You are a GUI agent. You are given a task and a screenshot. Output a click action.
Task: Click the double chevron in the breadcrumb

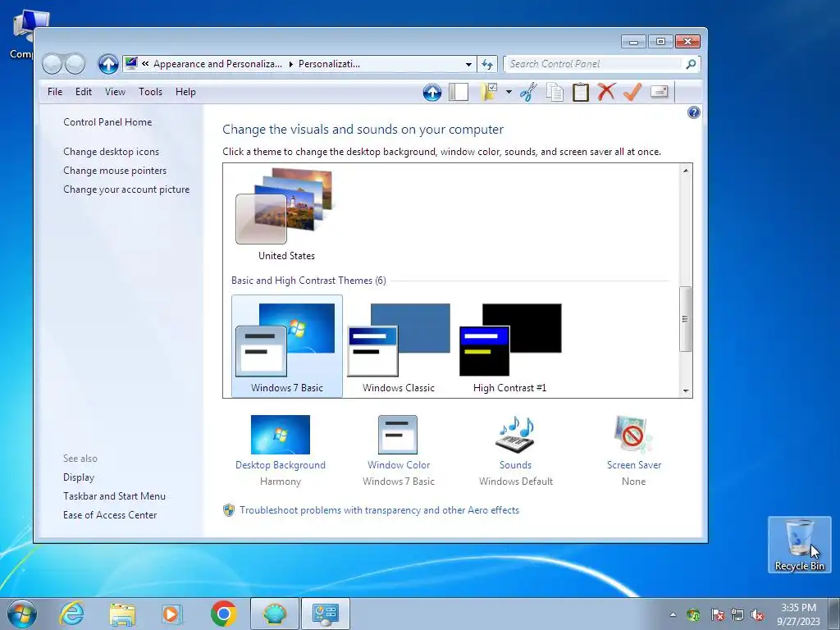145,64
